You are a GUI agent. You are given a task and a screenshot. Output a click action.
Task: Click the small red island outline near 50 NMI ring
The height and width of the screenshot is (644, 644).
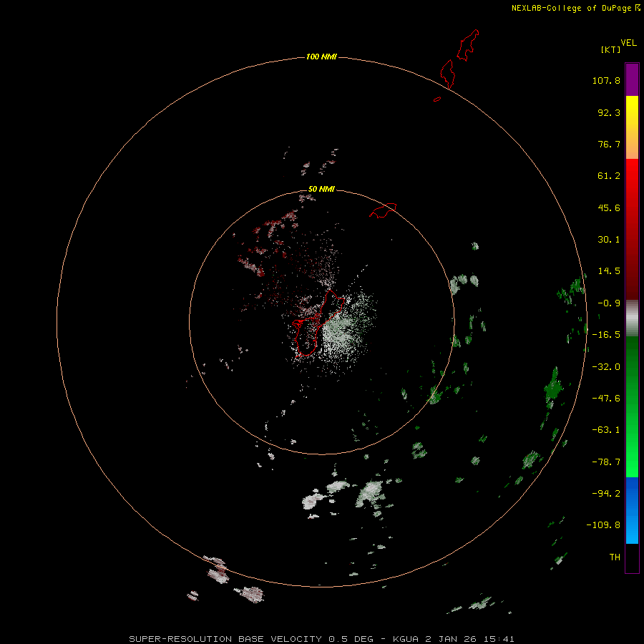pyautogui.click(x=384, y=210)
